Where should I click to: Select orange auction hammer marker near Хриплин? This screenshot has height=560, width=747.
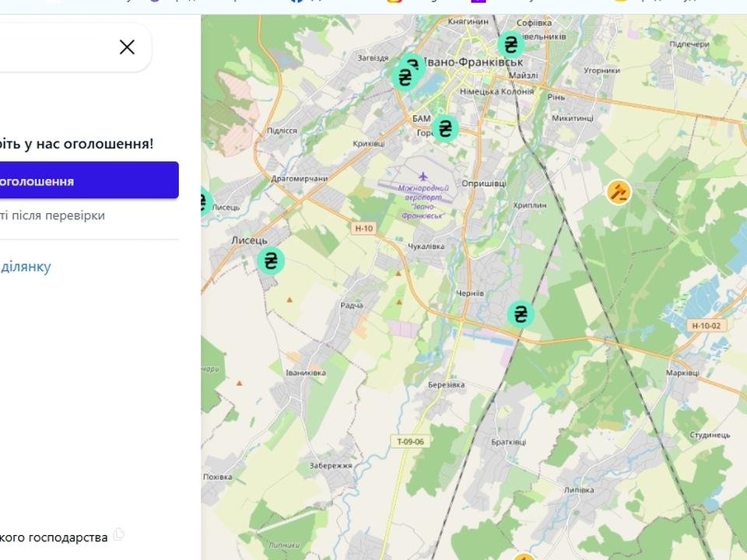click(x=619, y=192)
